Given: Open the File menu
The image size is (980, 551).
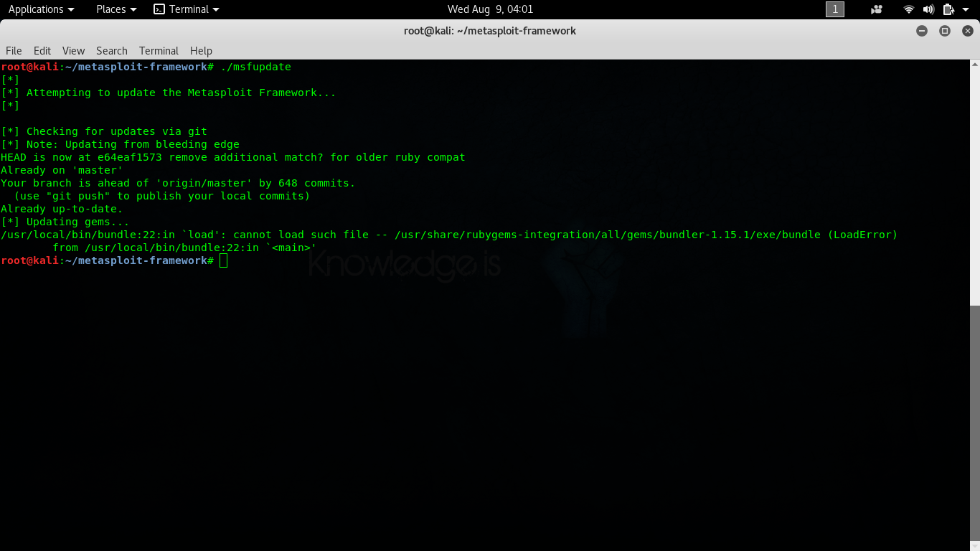Looking at the screenshot, I should click(x=14, y=50).
